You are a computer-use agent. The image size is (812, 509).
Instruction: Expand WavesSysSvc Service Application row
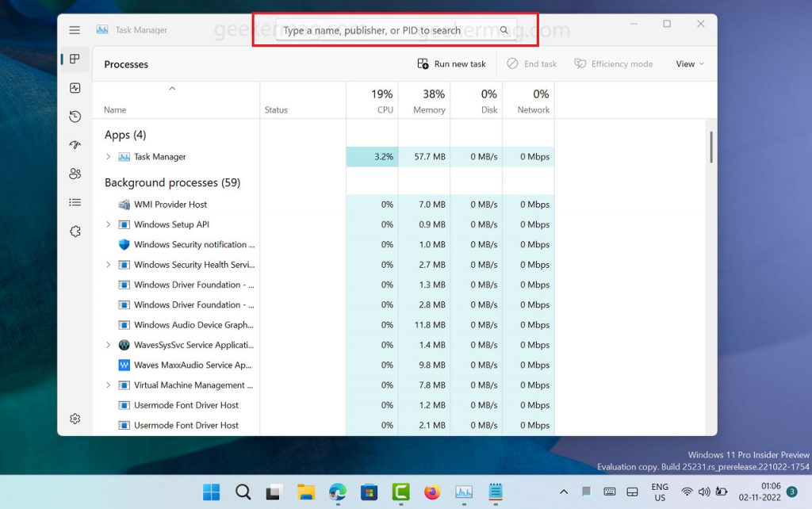click(x=108, y=345)
